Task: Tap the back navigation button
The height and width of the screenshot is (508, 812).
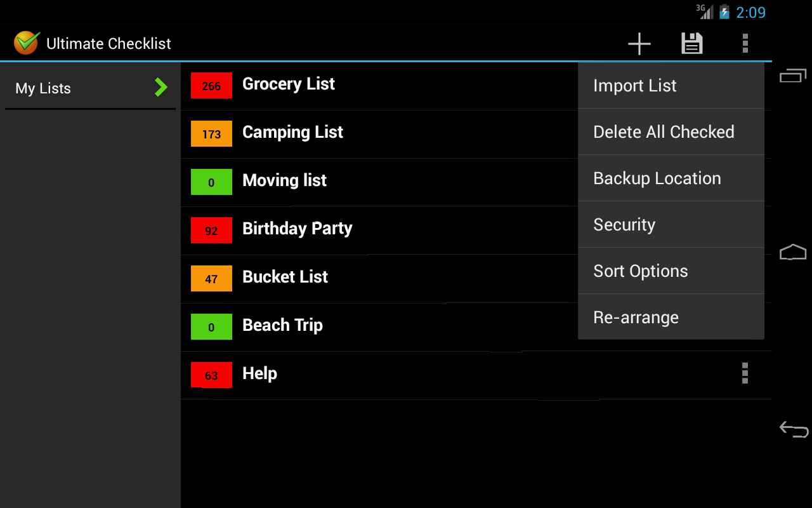Action: [x=793, y=429]
